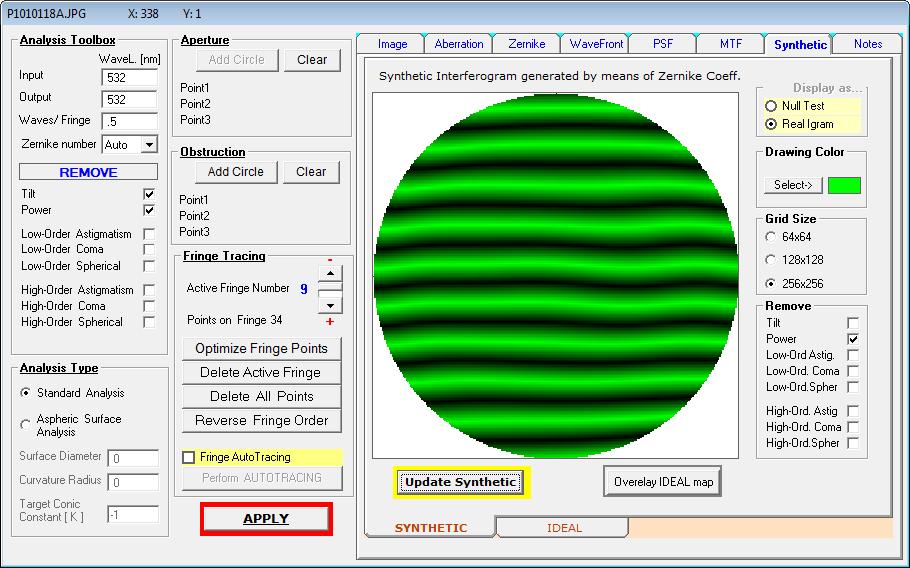Click Delete All Points button
The height and width of the screenshot is (568, 910).
click(x=261, y=396)
